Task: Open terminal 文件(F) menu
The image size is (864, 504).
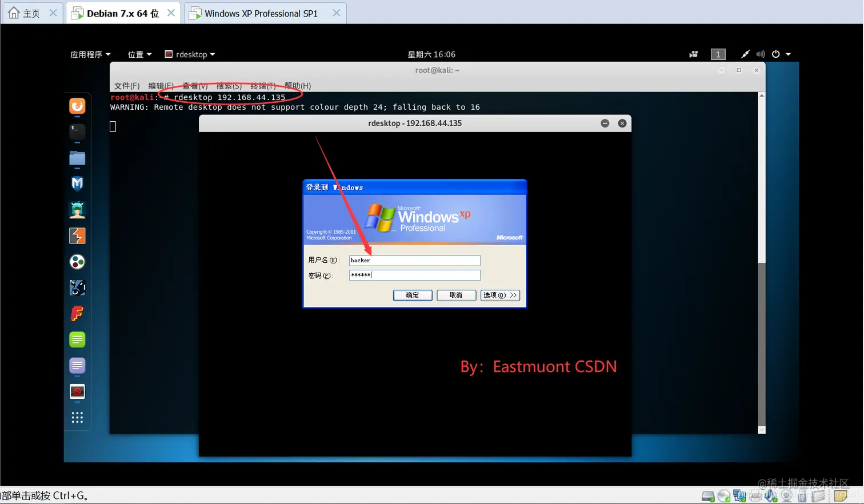Action: click(x=127, y=86)
